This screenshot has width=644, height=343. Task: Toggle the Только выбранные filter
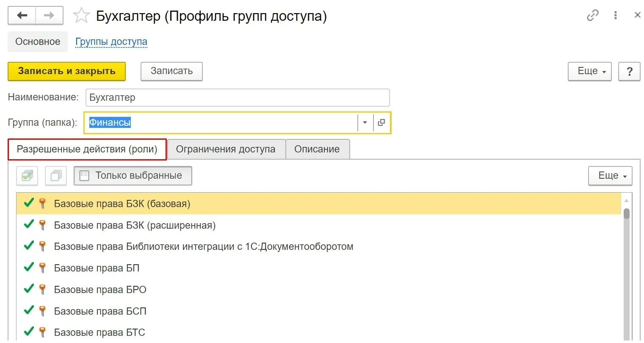tap(133, 176)
